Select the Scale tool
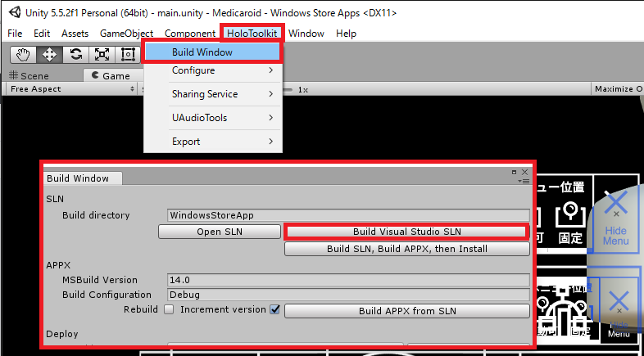This screenshot has width=644, height=356. [x=102, y=54]
